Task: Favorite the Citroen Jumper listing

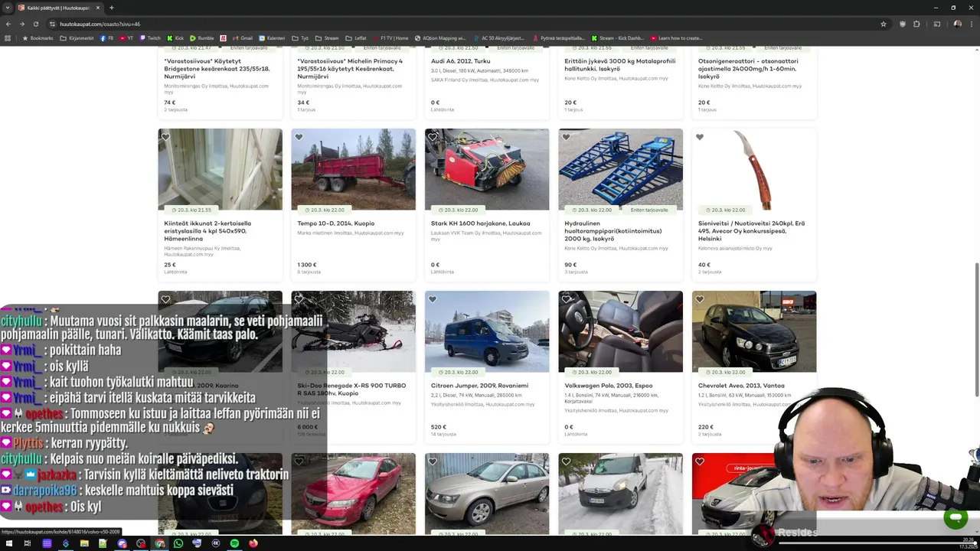Action: pyautogui.click(x=433, y=299)
